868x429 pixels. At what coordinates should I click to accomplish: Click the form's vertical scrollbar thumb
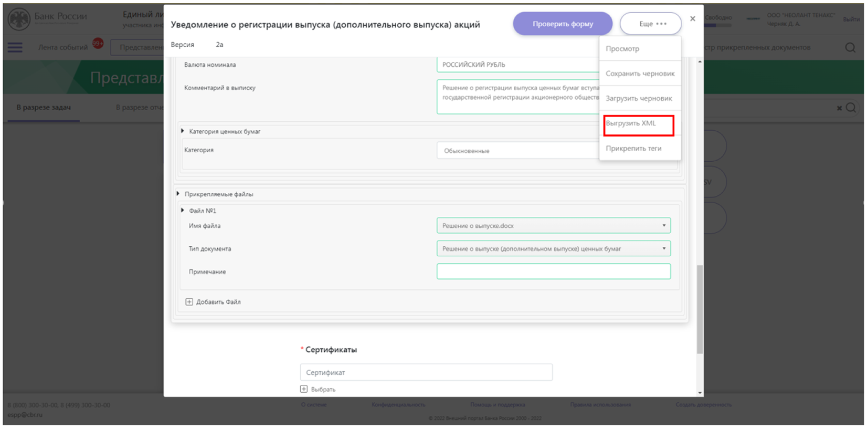(x=700, y=310)
